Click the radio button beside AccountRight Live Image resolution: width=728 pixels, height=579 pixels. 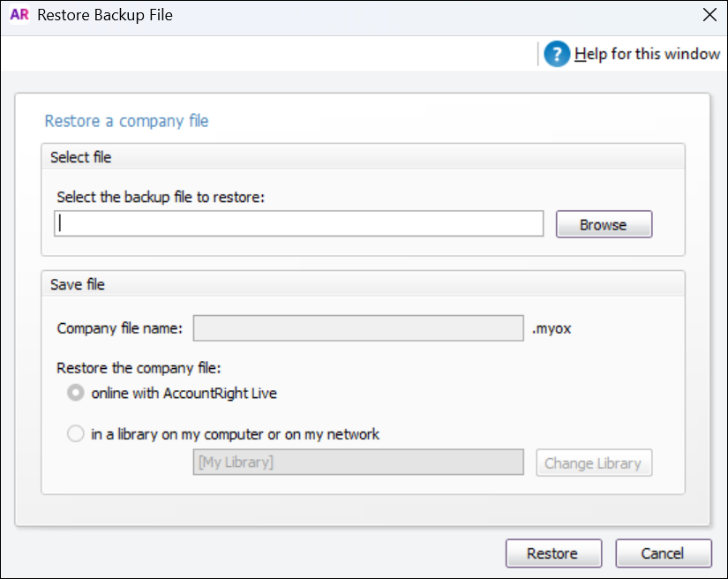point(76,393)
